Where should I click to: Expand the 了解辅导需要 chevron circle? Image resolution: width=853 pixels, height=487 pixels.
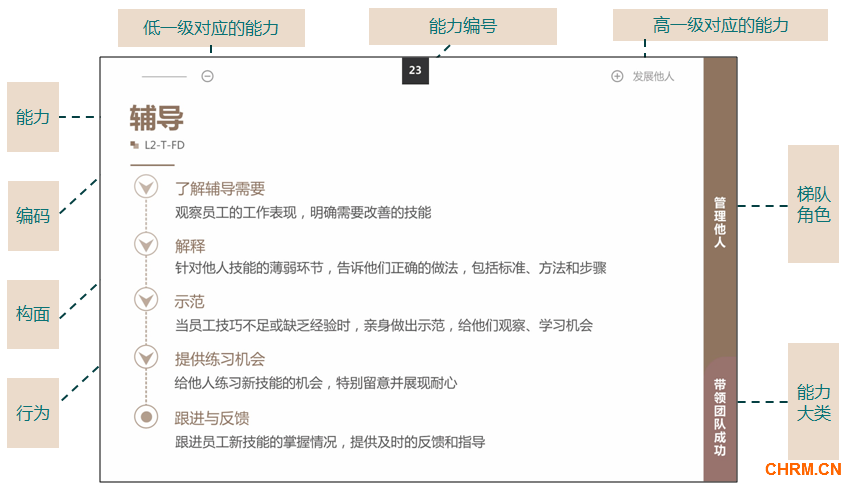pos(146,187)
